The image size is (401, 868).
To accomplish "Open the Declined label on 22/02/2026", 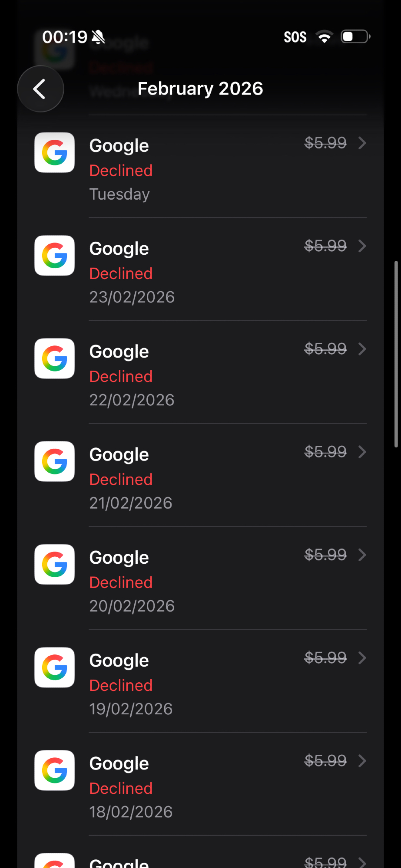I will [121, 377].
